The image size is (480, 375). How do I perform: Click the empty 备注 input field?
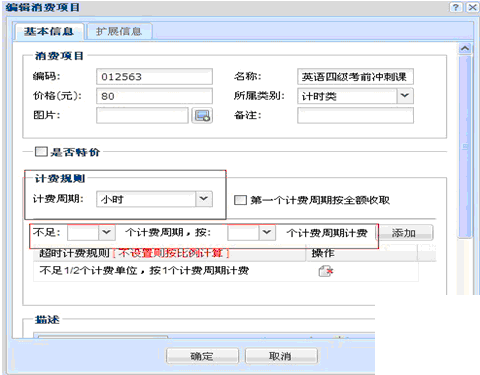pos(355,115)
